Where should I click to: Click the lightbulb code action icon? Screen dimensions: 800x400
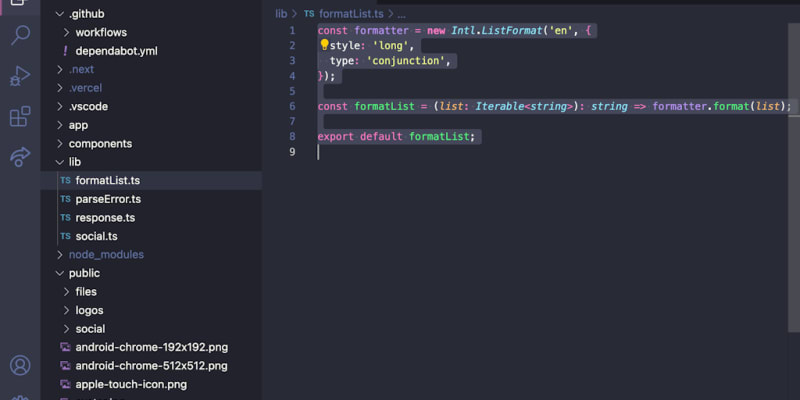pos(324,45)
